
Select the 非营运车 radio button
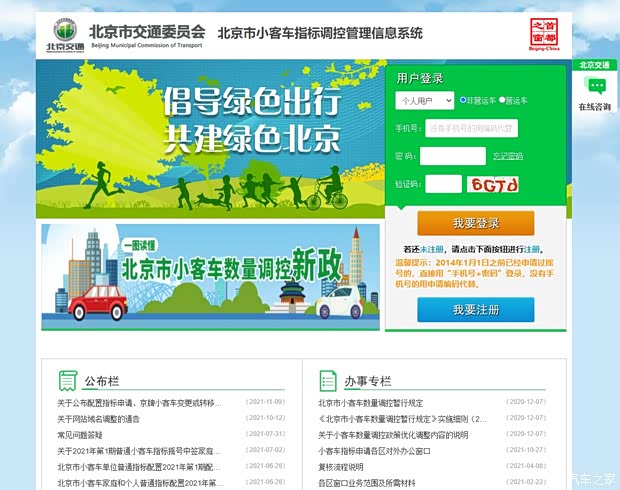click(x=464, y=100)
